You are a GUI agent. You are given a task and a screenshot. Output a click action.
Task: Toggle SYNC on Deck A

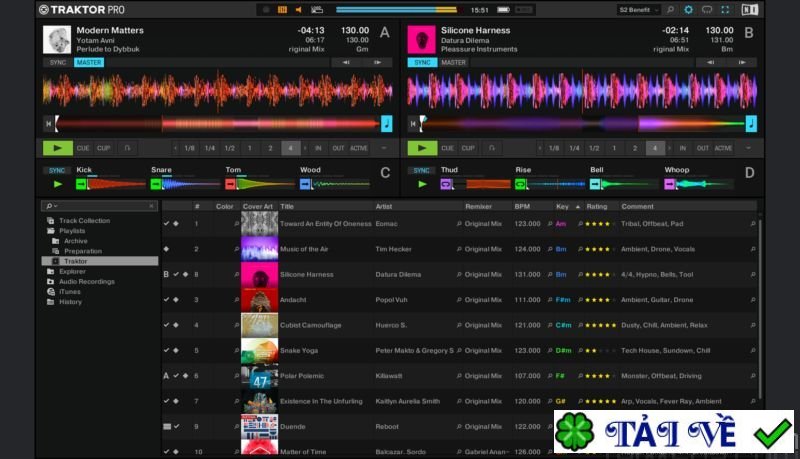[57, 62]
